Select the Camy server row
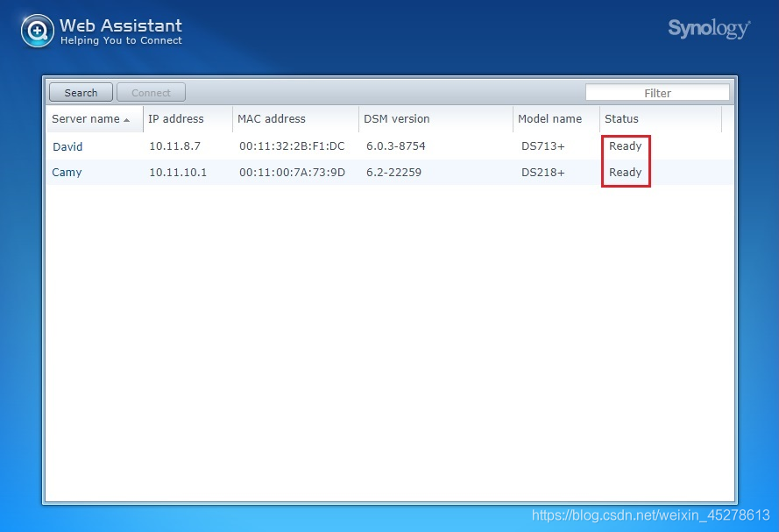 point(390,173)
